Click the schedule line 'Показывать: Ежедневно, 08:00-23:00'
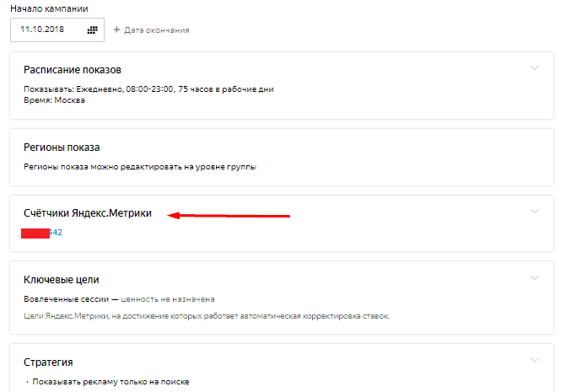 click(x=148, y=89)
